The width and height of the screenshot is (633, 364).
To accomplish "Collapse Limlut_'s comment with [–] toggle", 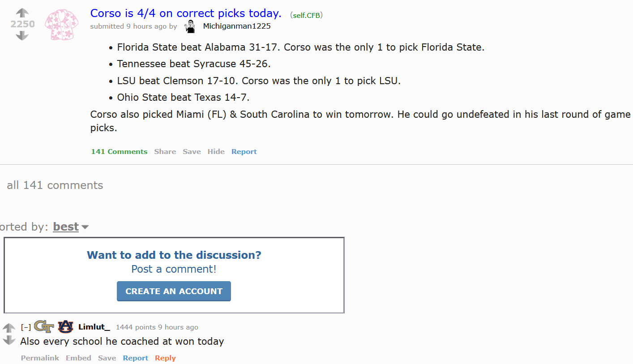I will click(x=26, y=327).
